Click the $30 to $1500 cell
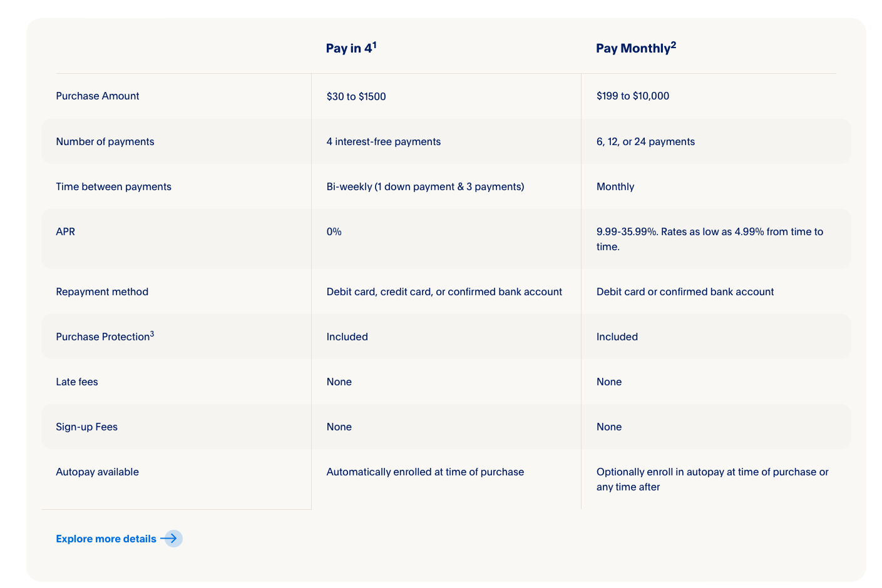The width and height of the screenshot is (882, 588). point(356,96)
